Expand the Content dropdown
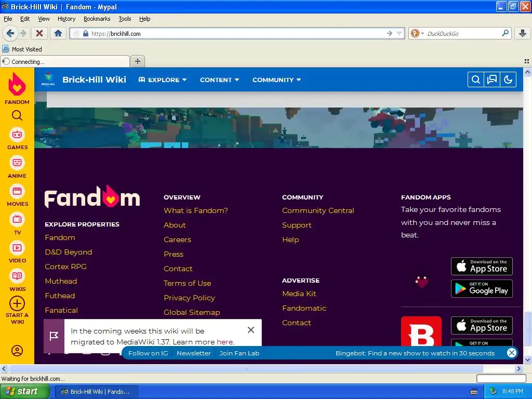The image size is (532, 399). [x=220, y=79]
